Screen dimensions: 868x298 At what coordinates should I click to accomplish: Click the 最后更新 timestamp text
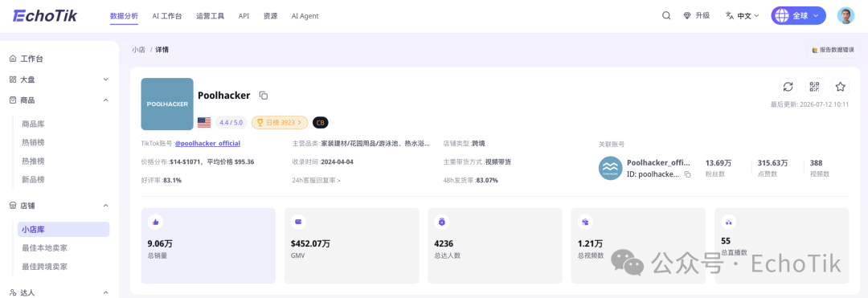click(809, 104)
